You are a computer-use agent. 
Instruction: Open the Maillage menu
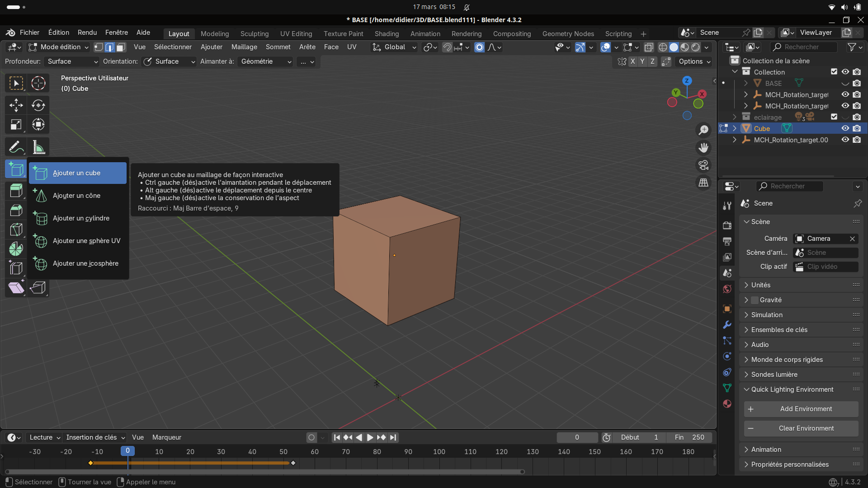tap(244, 47)
